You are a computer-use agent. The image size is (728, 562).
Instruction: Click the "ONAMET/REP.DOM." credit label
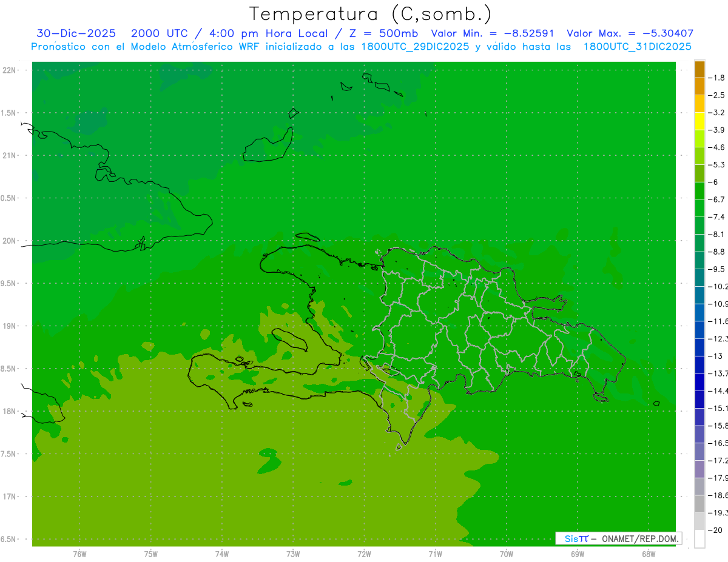coord(639,538)
